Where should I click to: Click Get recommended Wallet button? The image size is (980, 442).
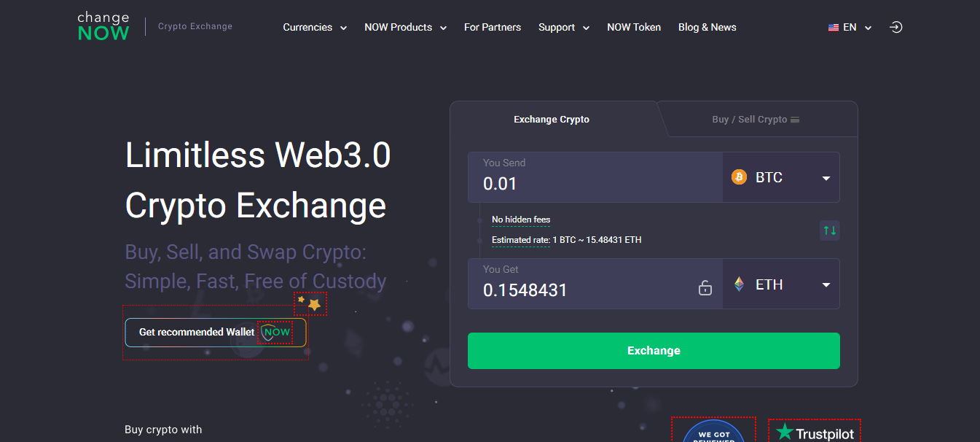(197, 333)
